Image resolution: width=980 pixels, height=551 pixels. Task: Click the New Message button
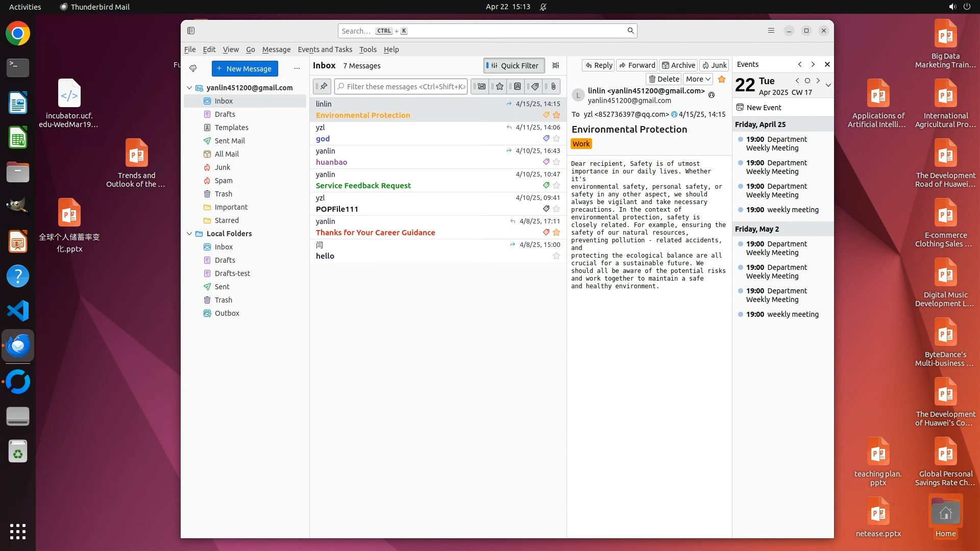[x=244, y=69]
